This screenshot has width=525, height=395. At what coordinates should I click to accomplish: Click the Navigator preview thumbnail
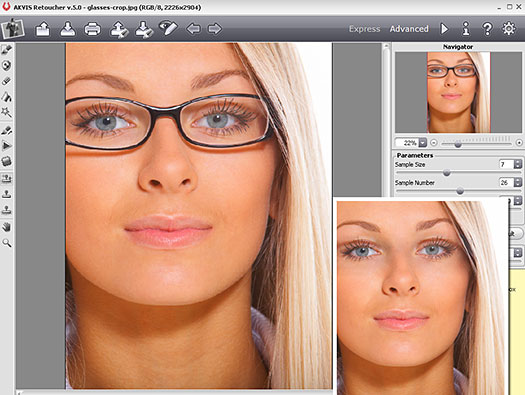point(458,92)
